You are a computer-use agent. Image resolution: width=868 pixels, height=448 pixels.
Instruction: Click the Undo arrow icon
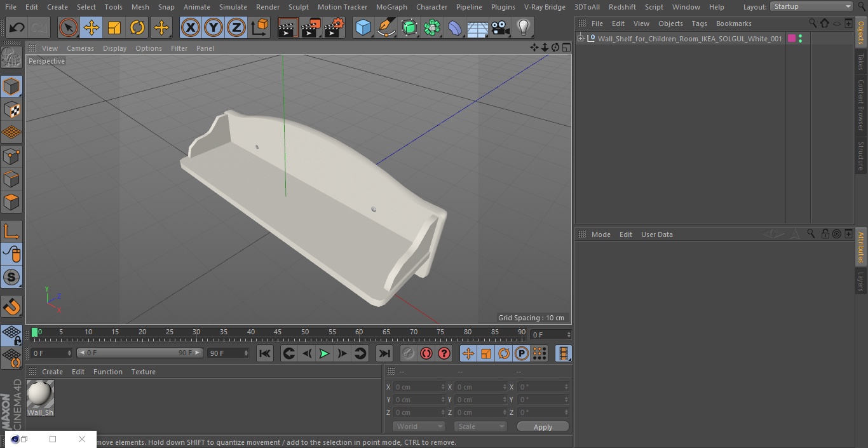(17, 28)
